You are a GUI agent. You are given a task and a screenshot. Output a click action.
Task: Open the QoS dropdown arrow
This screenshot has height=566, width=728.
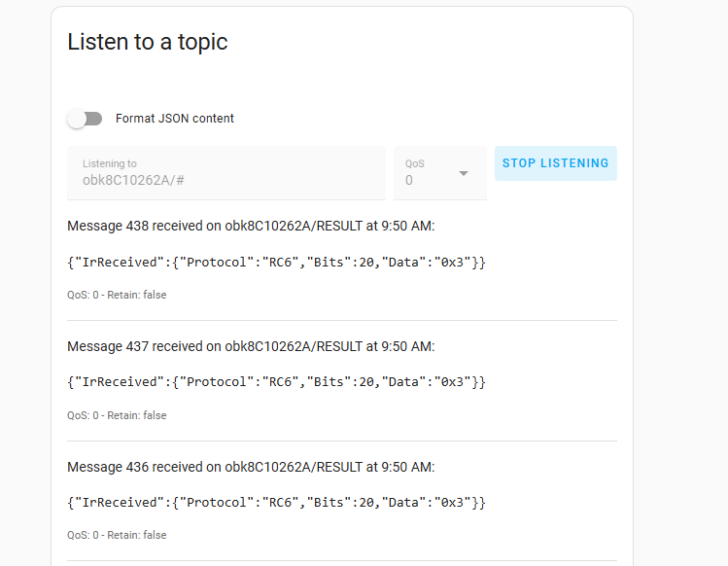pos(463,173)
